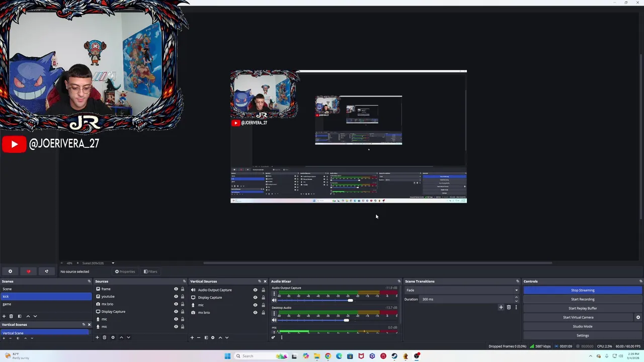Move scene up using up arrow

tap(28, 316)
